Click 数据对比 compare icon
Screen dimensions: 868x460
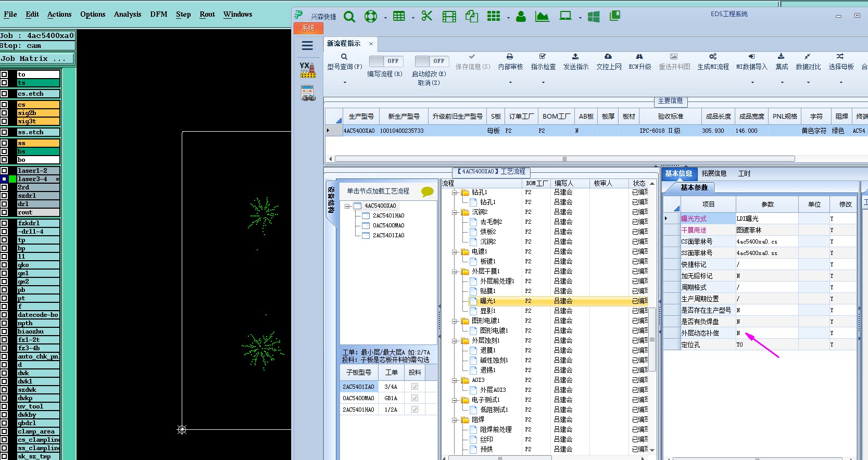(x=807, y=56)
